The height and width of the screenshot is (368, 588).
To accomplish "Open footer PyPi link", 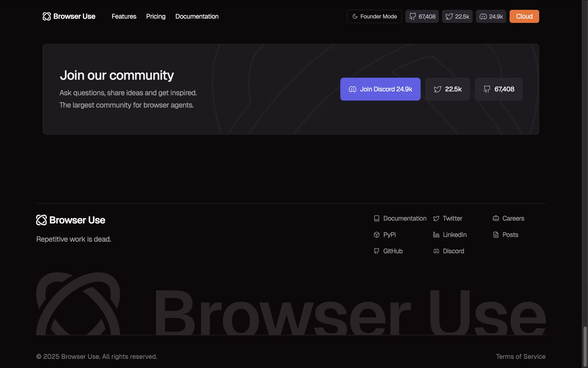I will pos(390,235).
